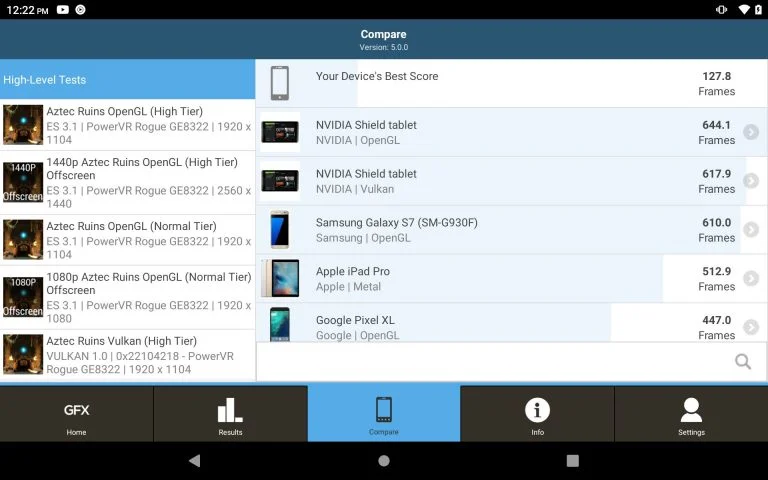
Task: Click Apple iPad Pro device image
Action: [280, 278]
